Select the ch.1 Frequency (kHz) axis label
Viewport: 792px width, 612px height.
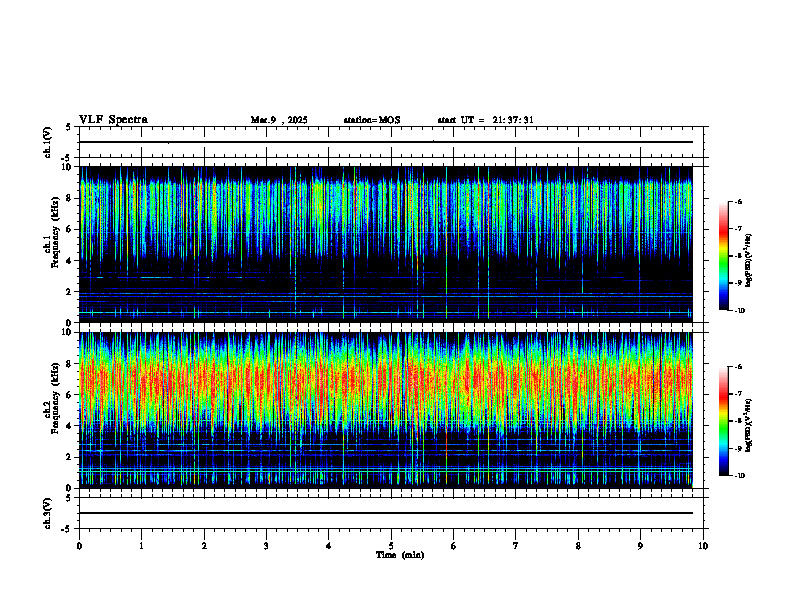tap(51, 231)
